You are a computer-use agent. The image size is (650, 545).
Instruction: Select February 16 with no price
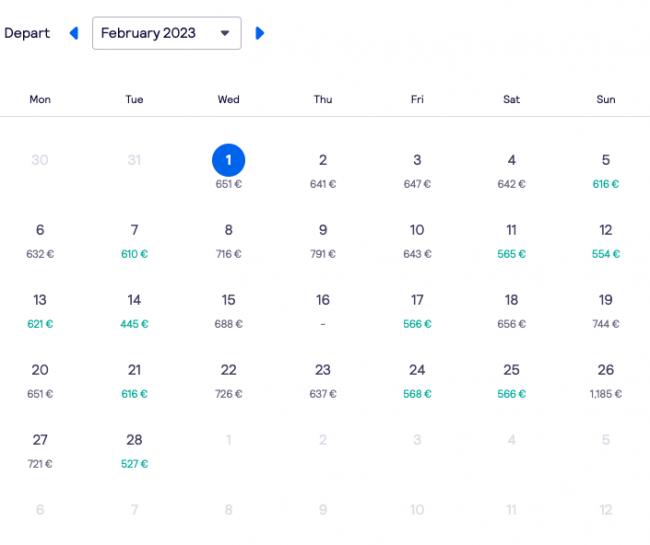click(x=323, y=311)
